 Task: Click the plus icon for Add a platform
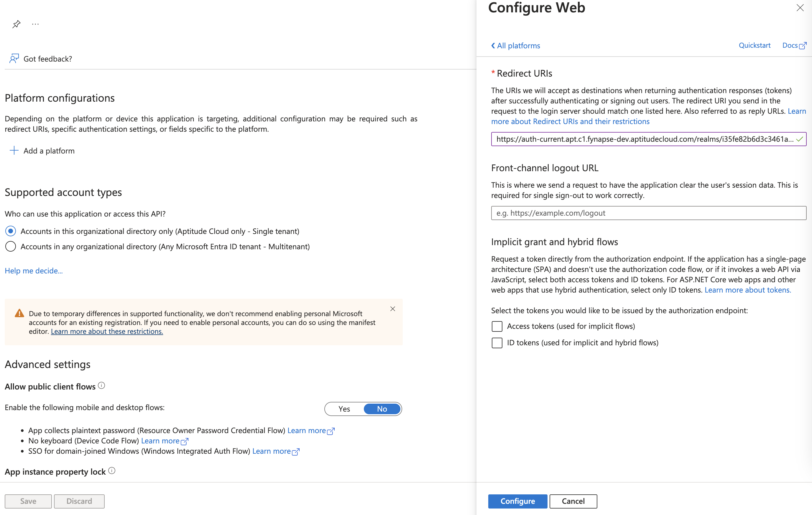14,150
